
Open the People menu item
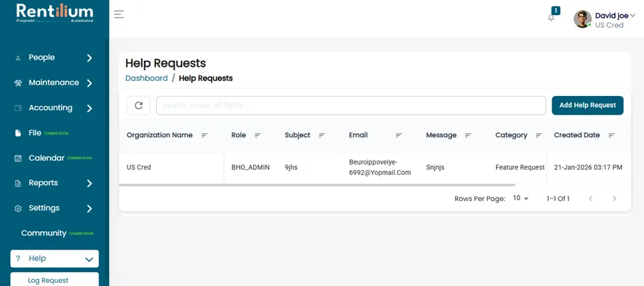point(54,58)
